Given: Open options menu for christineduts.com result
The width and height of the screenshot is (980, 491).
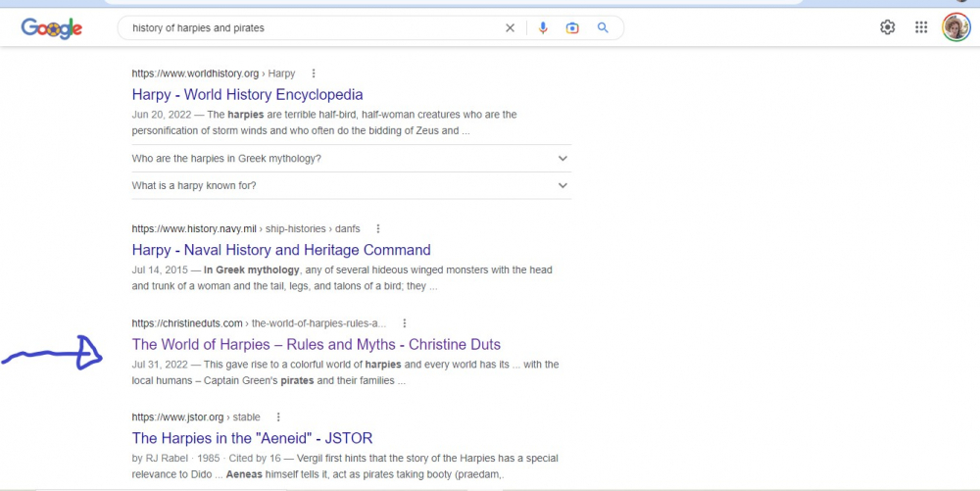Looking at the screenshot, I should (x=405, y=323).
